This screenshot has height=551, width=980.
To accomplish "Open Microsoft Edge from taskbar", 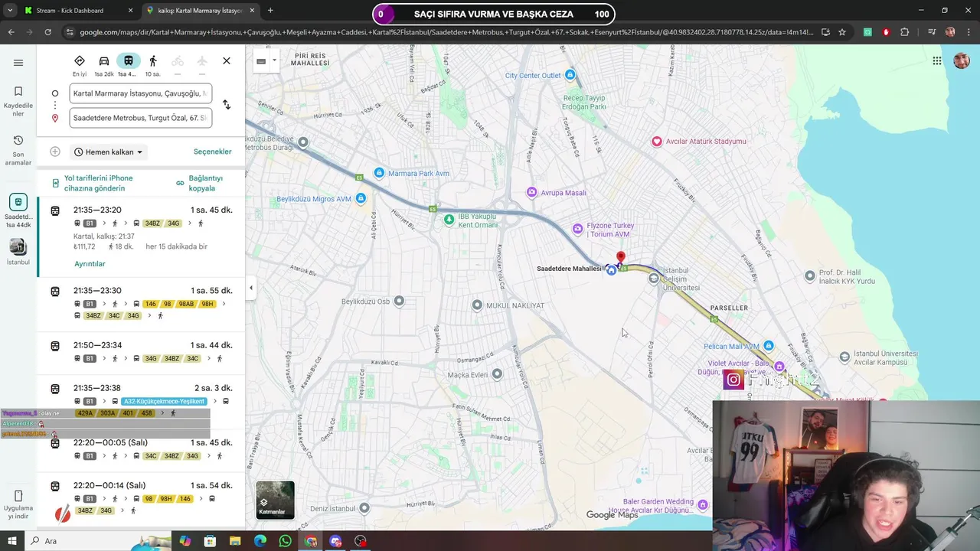I will 260,541.
